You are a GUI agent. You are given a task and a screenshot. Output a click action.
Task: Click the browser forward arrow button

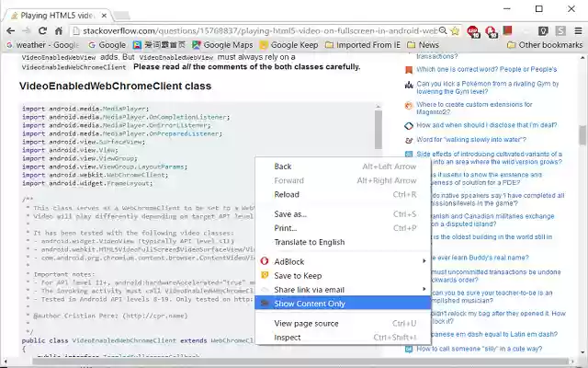27,30
